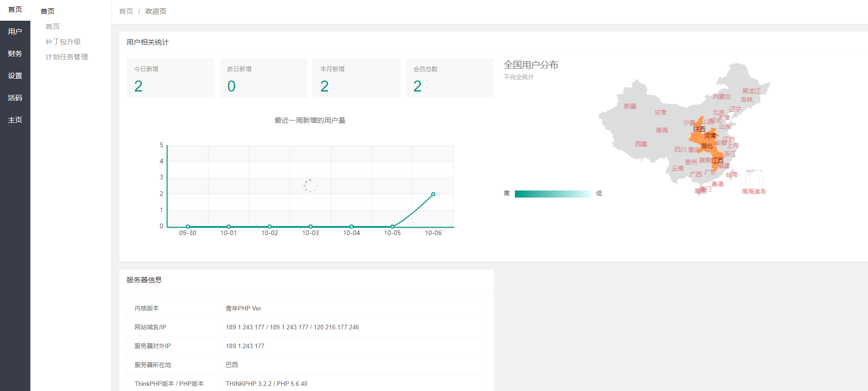Open 补丁包升级 submenu item

pyautogui.click(x=63, y=41)
